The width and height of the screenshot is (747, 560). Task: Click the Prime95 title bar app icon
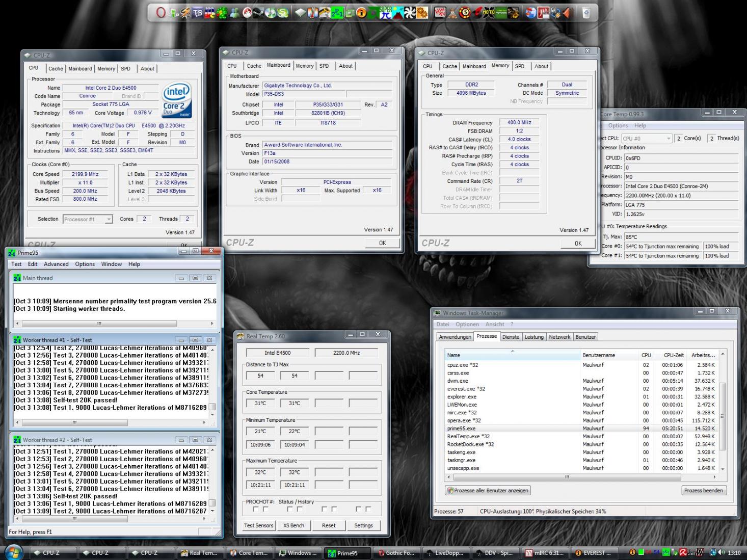[12, 252]
